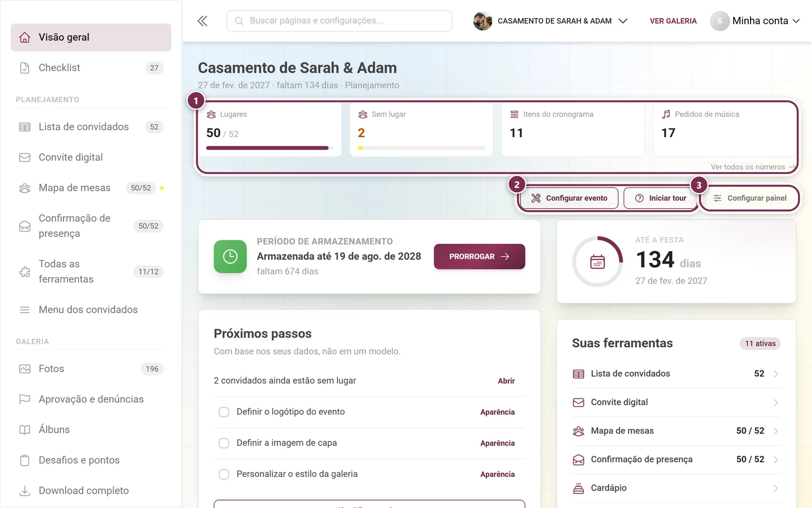Image resolution: width=812 pixels, height=508 pixels.
Task: Click Configurar evento button
Action: (569, 198)
